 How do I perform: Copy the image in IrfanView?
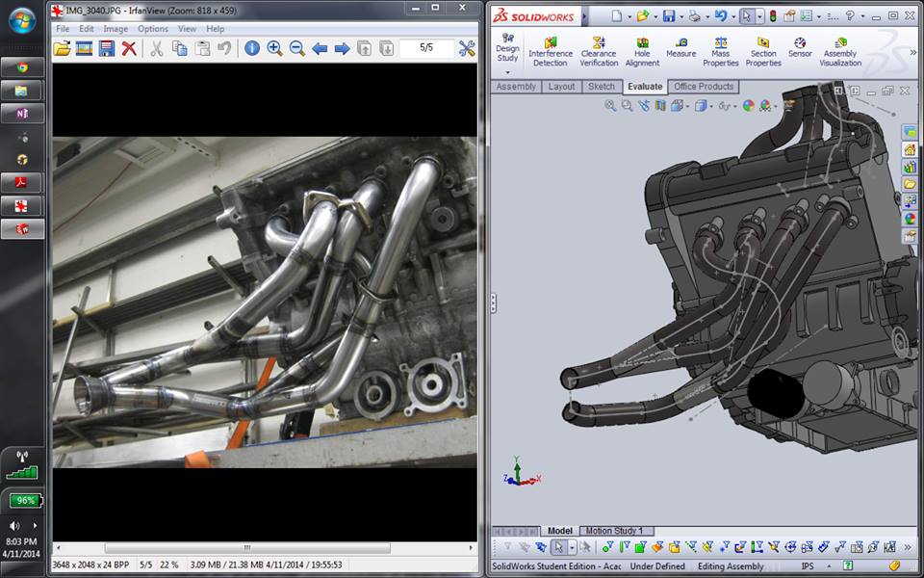[x=179, y=48]
